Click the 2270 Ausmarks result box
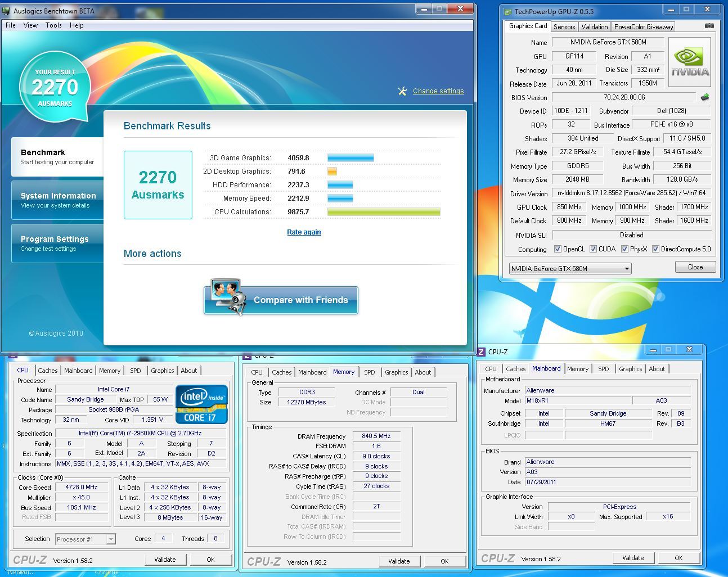The width and height of the screenshot is (728, 577). click(x=158, y=185)
